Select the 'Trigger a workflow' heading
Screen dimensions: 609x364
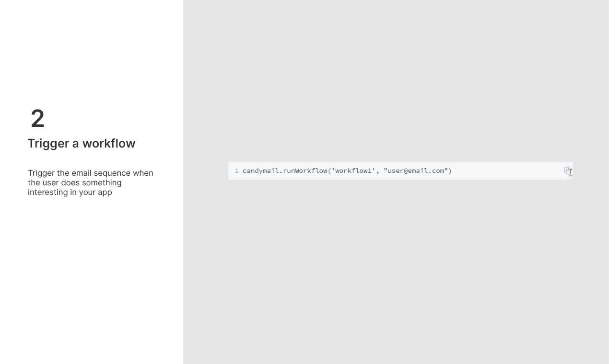click(x=82, y=143)
